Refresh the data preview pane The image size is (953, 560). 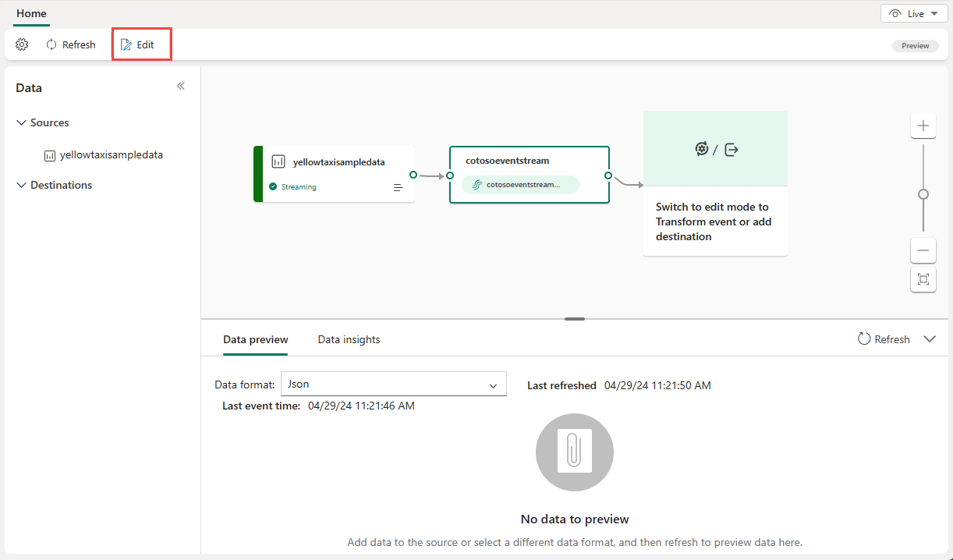click(884, 339)
